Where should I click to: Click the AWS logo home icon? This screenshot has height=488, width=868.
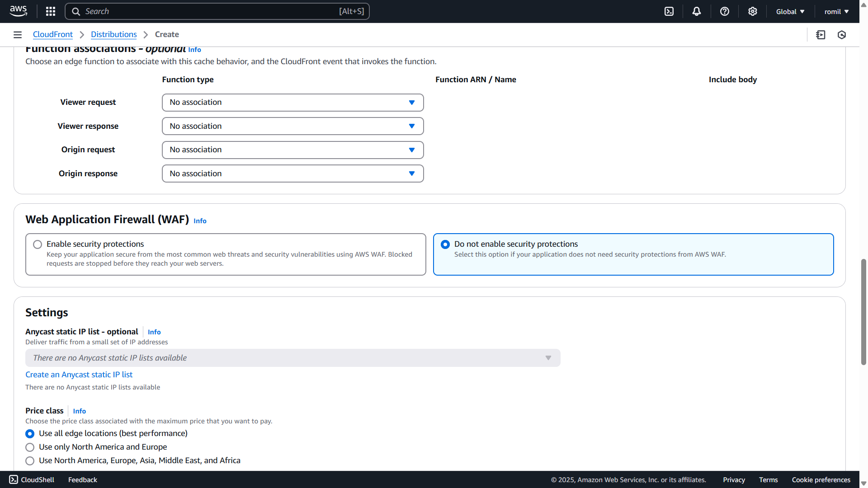pyautogui.click(x=18, y=11)
